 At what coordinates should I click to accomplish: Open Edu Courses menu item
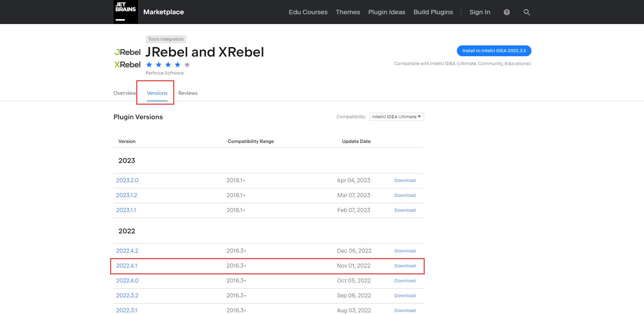click(308, 12)
